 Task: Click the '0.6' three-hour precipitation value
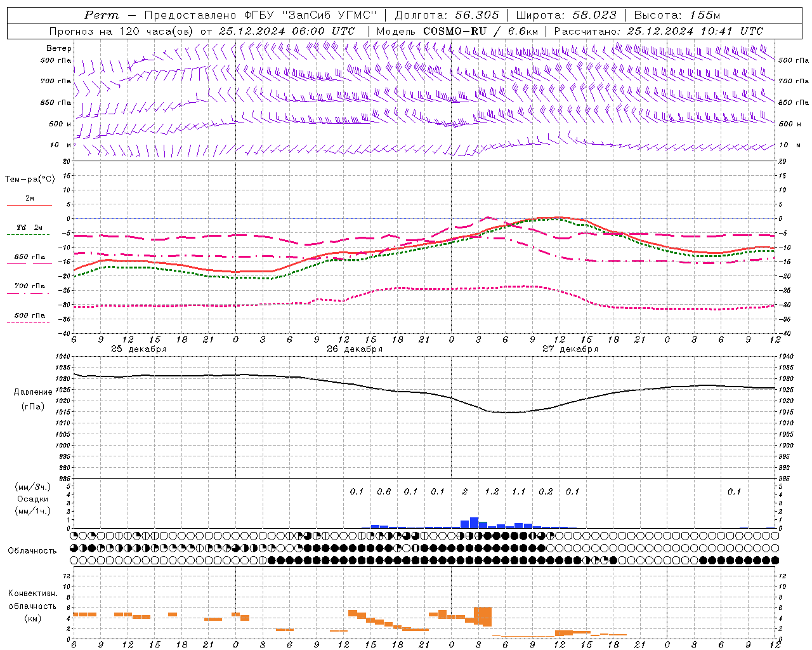[x=384, y=491]
